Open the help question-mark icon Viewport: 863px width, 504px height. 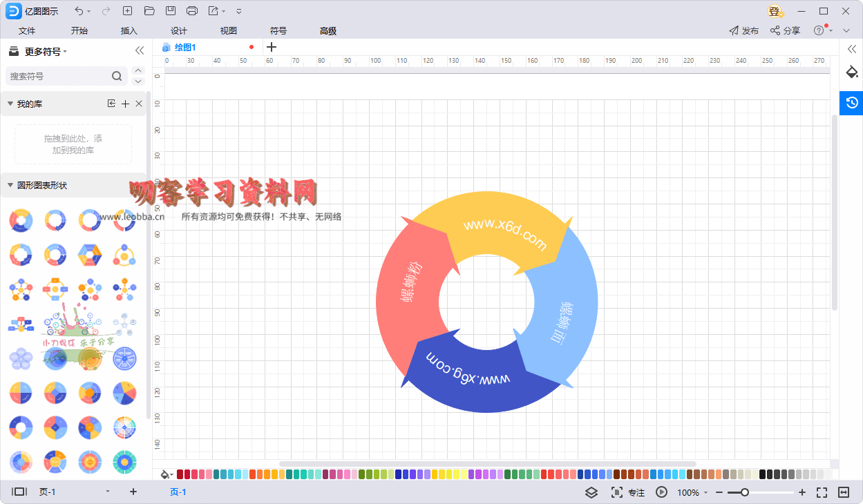[x=819, y=30]
